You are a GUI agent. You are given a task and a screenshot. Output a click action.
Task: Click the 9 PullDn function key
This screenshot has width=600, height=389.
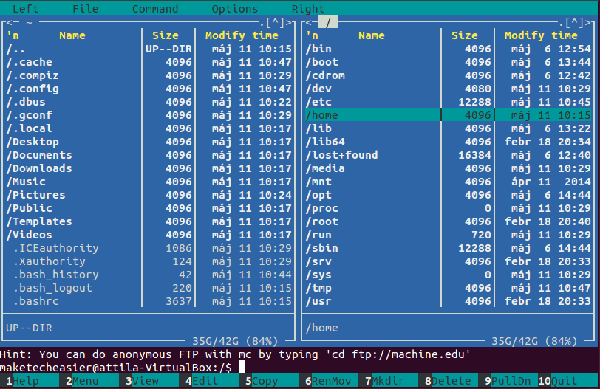[509, 381]
